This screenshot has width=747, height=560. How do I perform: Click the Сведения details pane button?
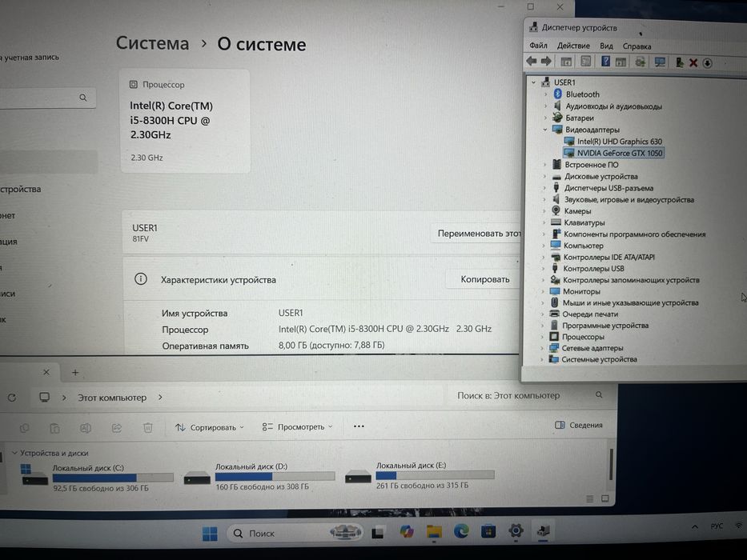tap(579, 425)
